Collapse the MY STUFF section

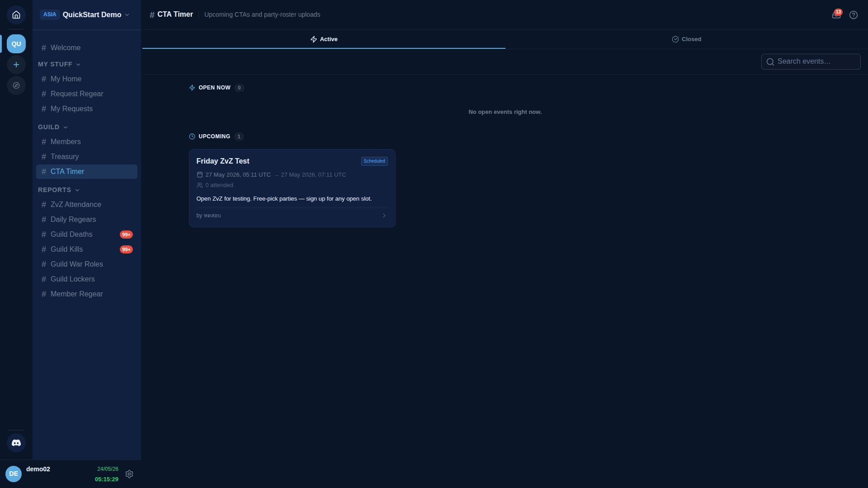[x=59, y=64]
